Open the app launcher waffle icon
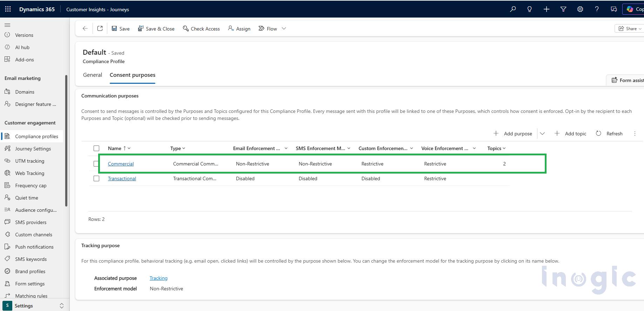Image resolution: width=644 pixels, height=311 pixels. [x=8, y=9]
